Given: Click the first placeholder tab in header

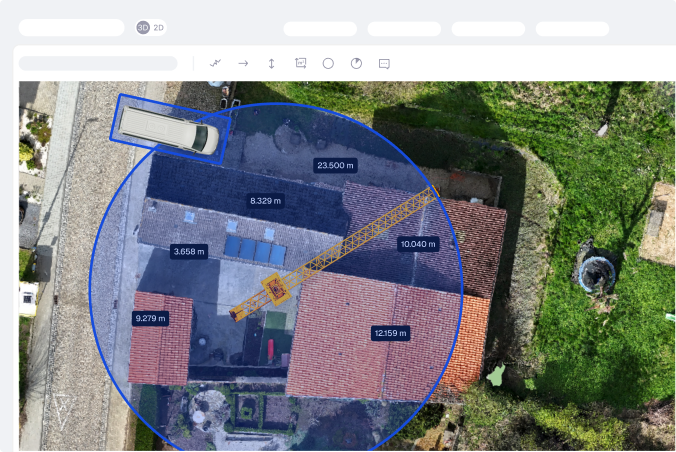Looking at the screenshot, I should pyautogui.click(x=320, y=29).
